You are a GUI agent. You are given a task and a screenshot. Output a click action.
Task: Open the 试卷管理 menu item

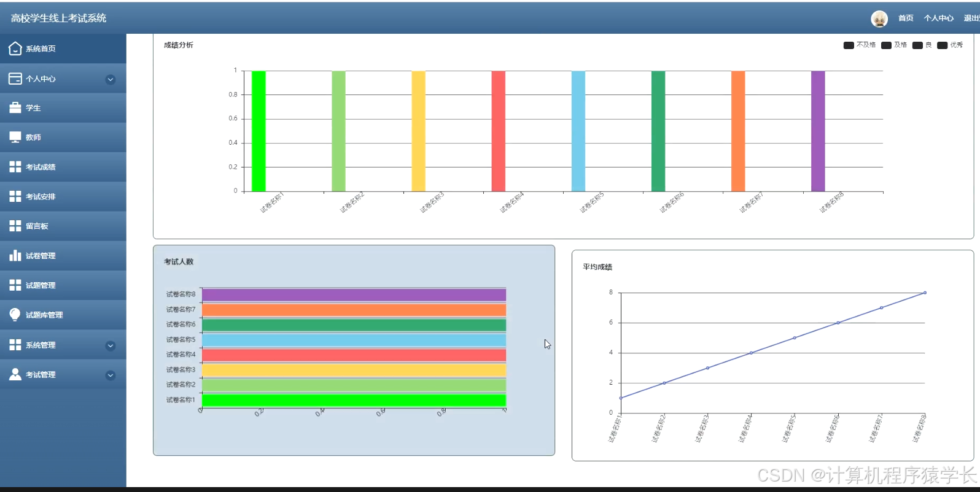tap(63, 255)
